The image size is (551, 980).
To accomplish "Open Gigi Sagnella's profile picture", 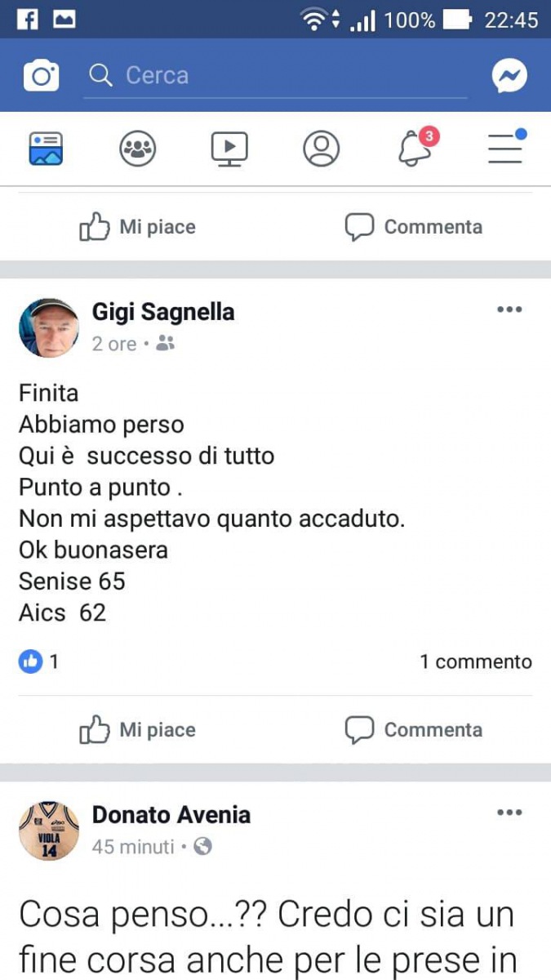I will tap(49, 327).
